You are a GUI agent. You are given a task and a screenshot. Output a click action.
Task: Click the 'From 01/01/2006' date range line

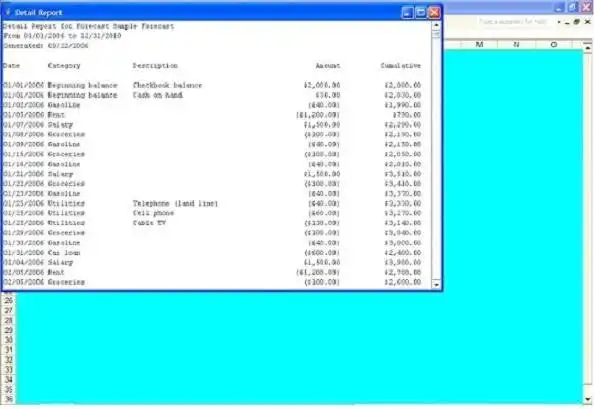pos(62,36)
